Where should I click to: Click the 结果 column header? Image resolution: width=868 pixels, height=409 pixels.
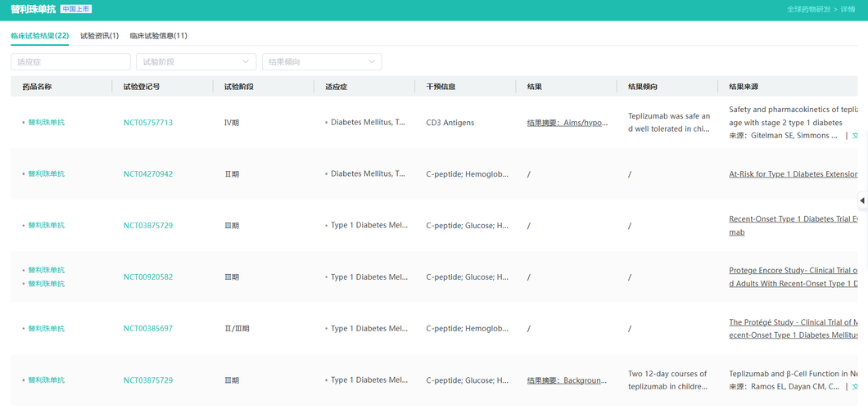click(534, 87)
